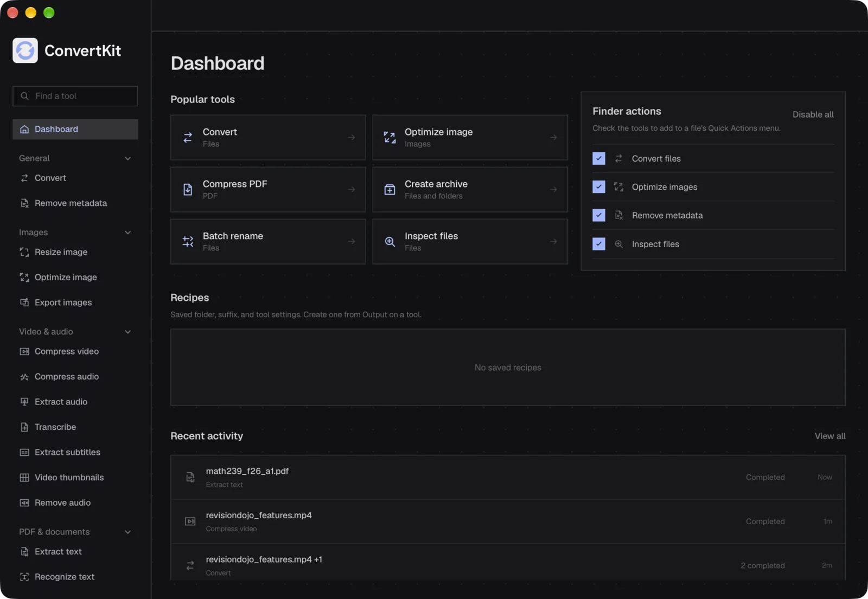
Task: Click the arrow on the Batch rename card
Action: pos(352,241)
